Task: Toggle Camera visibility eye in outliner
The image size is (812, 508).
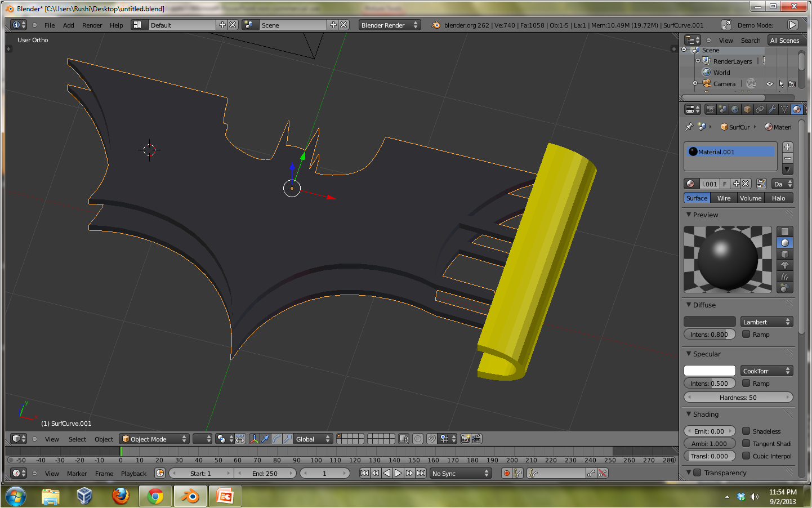Action: 769,84
